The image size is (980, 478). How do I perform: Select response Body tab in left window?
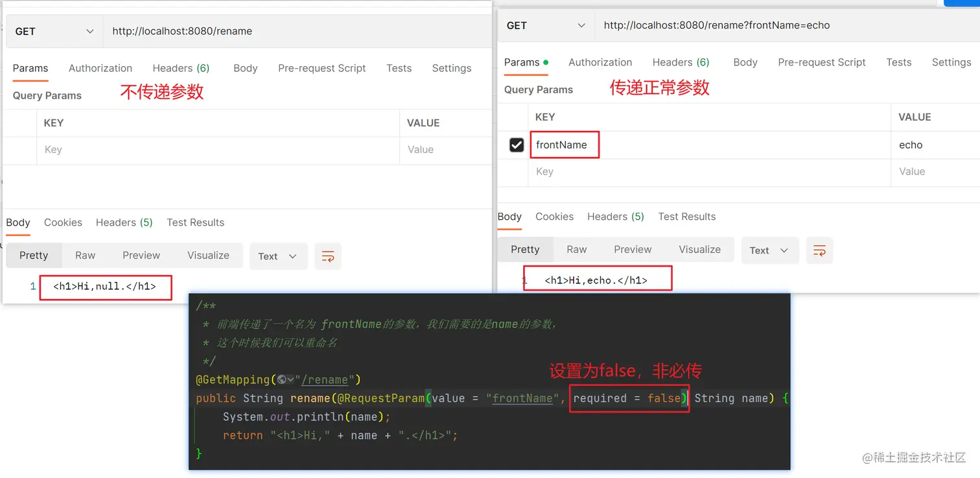click(x=18, y=222)
